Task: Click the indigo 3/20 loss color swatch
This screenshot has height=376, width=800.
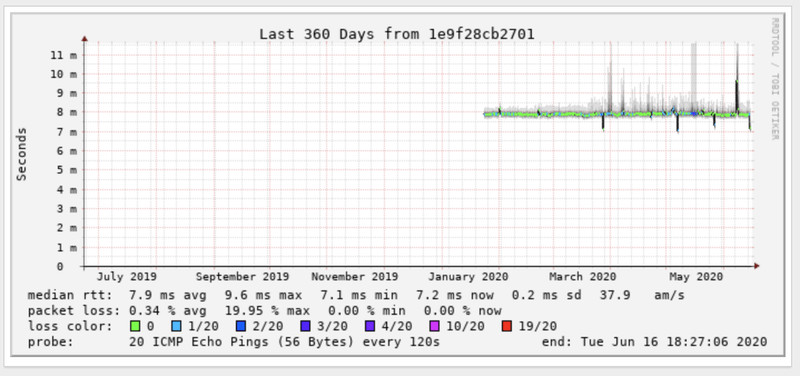Action: click(306, 327)
